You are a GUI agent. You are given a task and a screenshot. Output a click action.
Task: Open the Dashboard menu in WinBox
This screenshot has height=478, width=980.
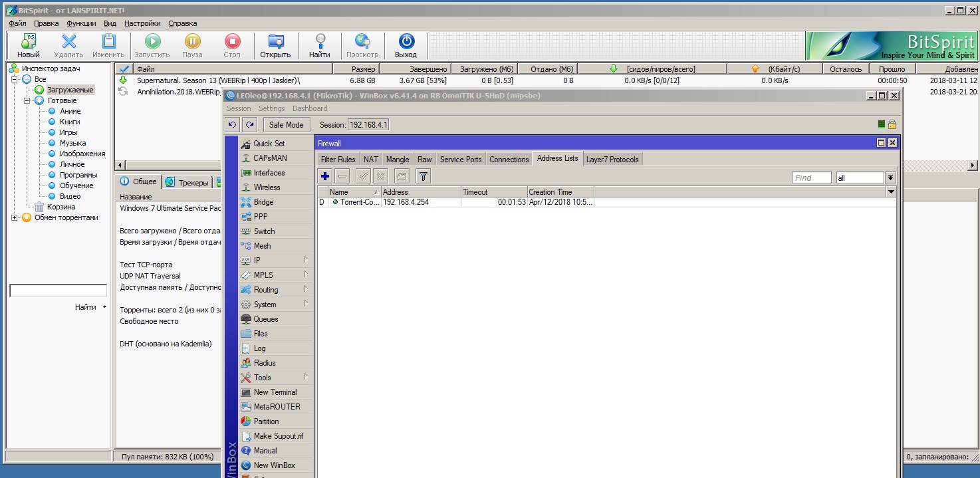point(310,108)
